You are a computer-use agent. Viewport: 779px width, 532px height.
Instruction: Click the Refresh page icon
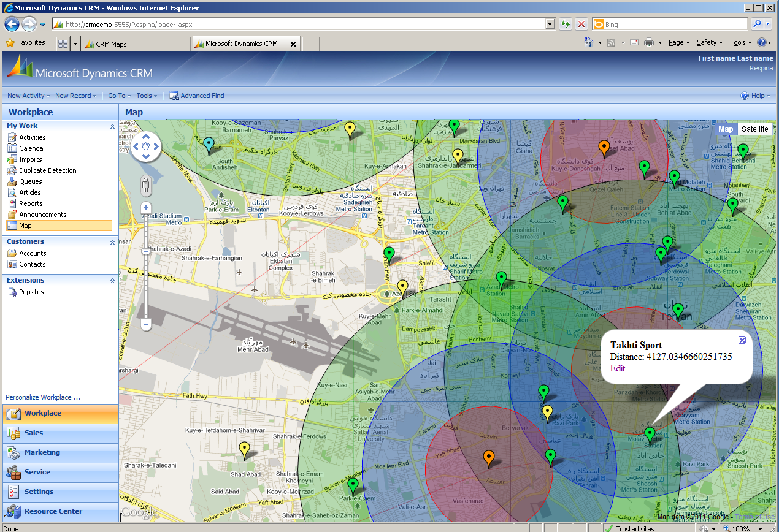point(566,25)
